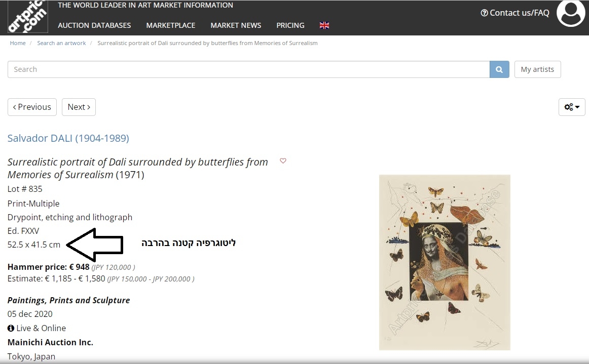
Task: Select the Hammer price € 948 text
Action: point(49,267)
